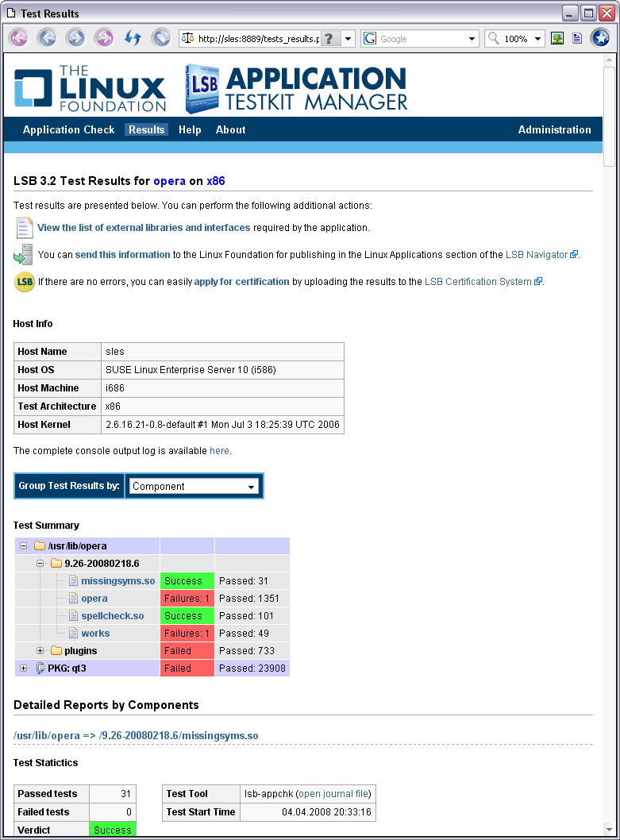This screenshot has height=840, width=620.
Task: Click the green arrow send information icon
Action: tap(23, 255)
